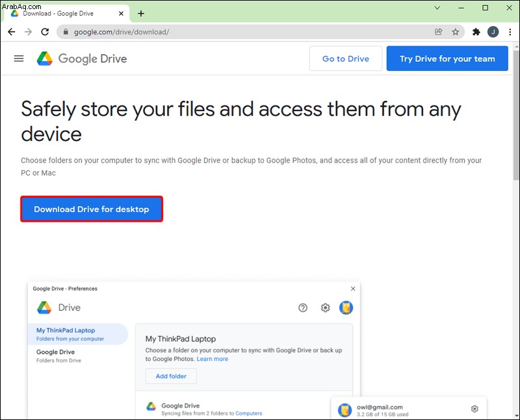Open the Extensions puzzle icon
Screen dimensions: 520x420
[476, 32]
